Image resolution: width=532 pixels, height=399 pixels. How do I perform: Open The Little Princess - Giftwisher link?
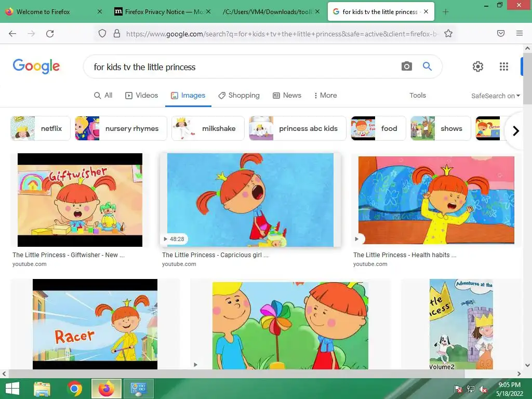click(69, 255)
